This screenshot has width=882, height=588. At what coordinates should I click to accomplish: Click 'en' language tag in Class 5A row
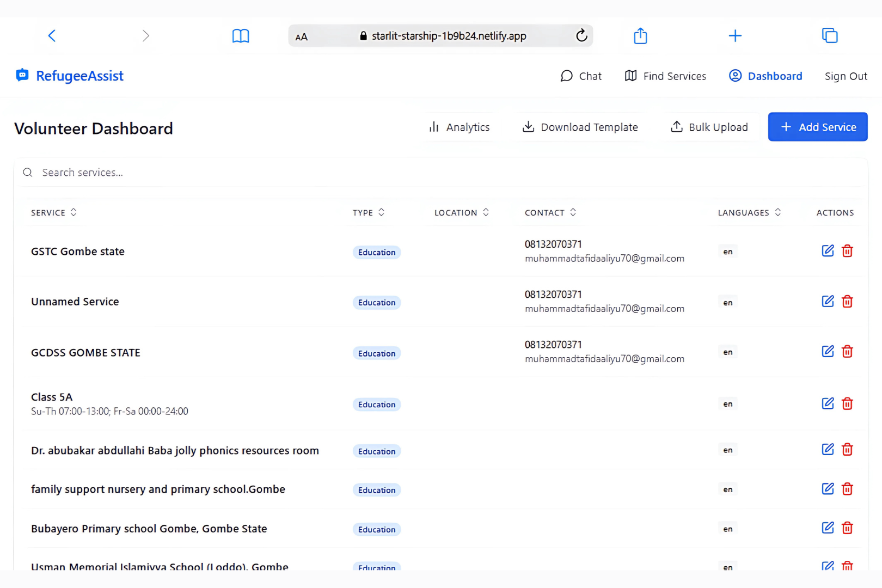pyautogui.click(x=728, y=404)
